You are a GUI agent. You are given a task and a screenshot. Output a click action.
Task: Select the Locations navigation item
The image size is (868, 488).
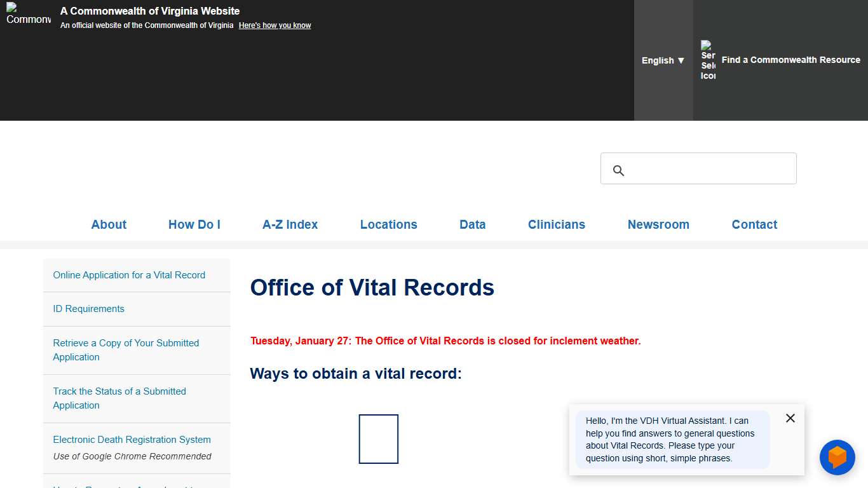(388, 224)
